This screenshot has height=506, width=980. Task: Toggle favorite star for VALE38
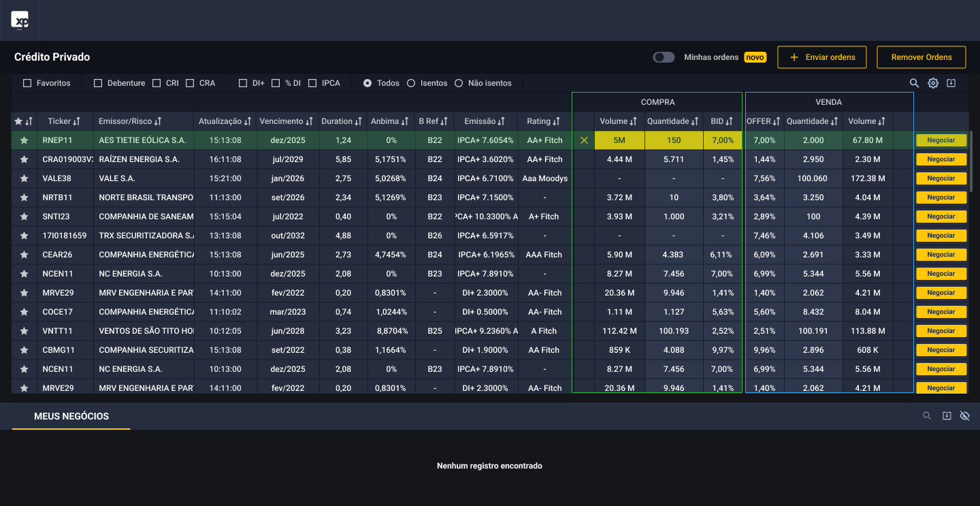pyautogui.click(x=24, y=178)
